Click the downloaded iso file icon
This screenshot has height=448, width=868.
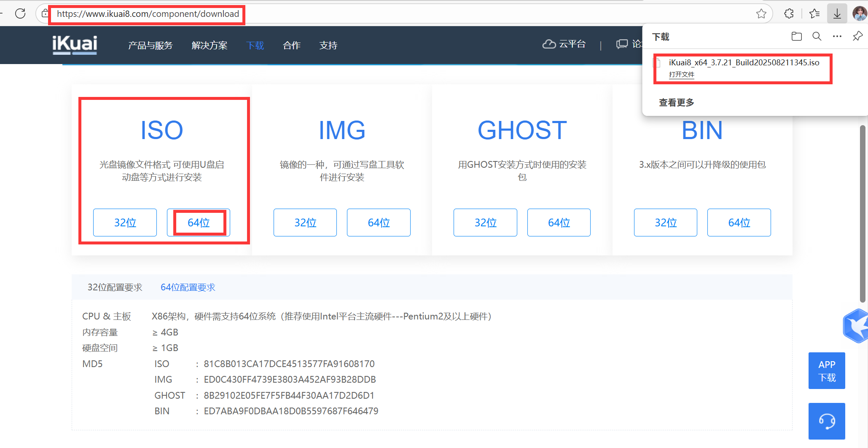point(657,63)
